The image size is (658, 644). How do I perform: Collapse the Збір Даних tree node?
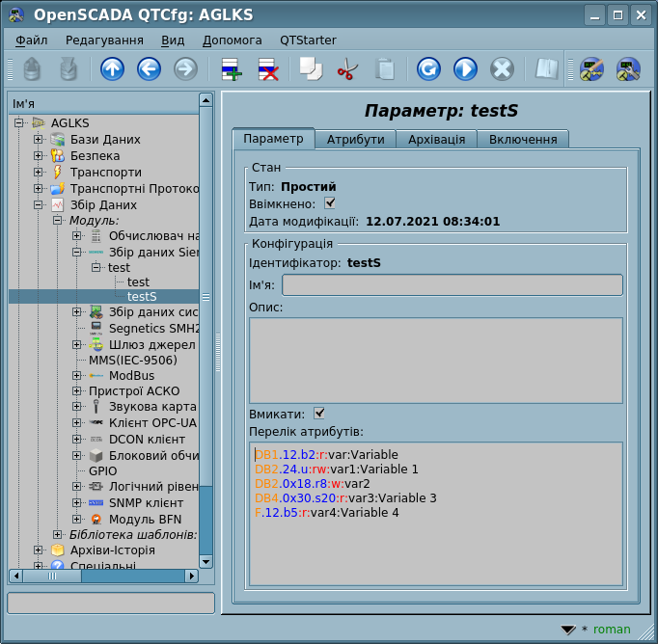[x=39, y=205]
